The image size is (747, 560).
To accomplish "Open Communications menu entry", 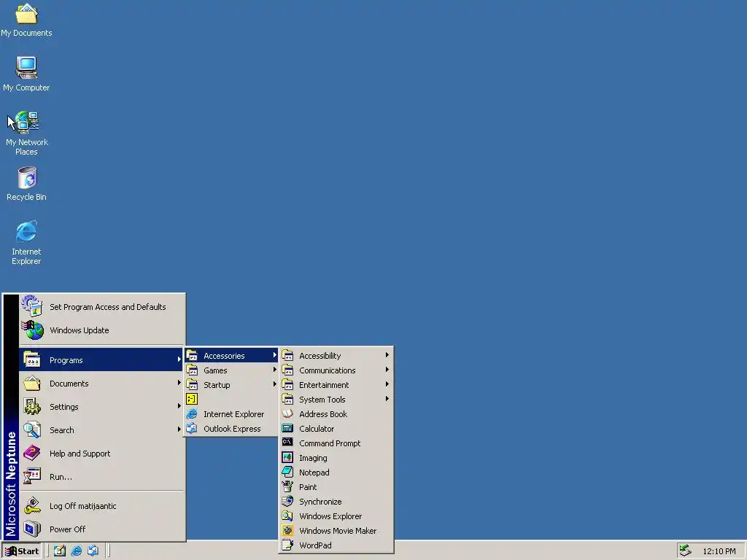I will point(336,370).
